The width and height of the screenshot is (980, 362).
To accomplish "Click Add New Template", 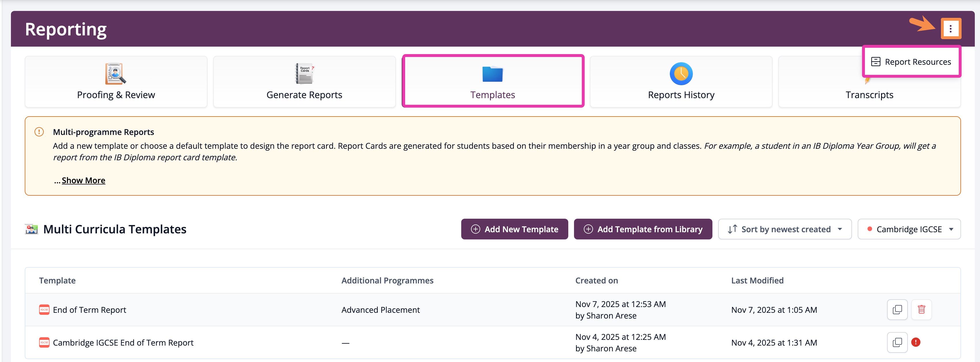I will 514,229.
